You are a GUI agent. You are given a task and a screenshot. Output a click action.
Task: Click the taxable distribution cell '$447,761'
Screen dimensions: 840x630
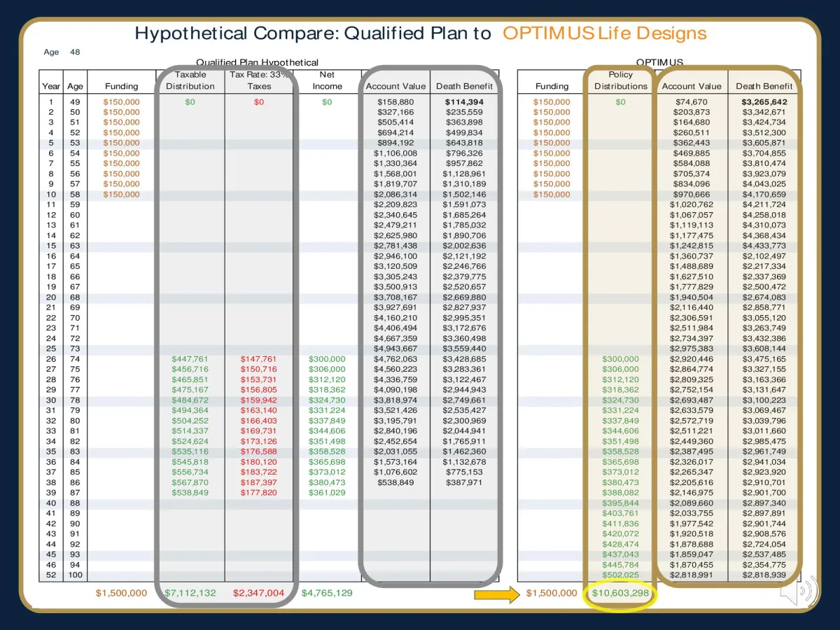[x=190, y=359]
